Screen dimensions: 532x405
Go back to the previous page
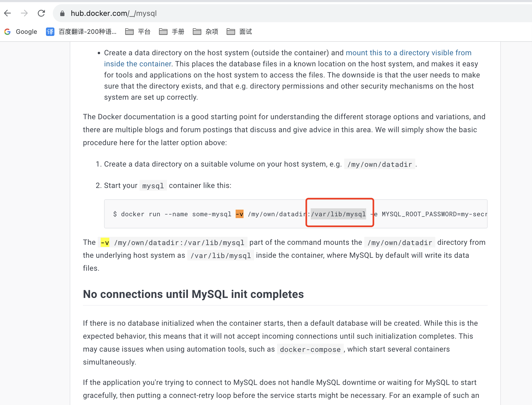(x=8, y=13)
